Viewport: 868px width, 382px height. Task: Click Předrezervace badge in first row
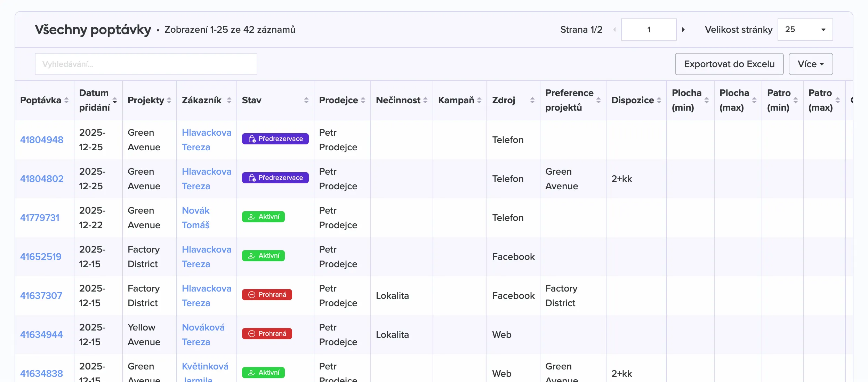275,139
